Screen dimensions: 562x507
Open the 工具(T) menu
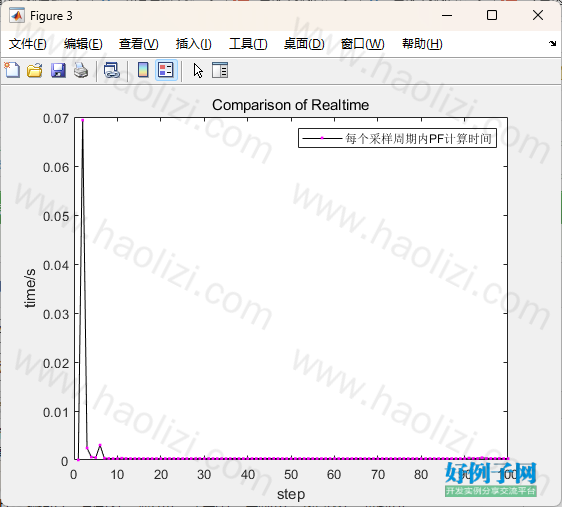click(248, 44)
